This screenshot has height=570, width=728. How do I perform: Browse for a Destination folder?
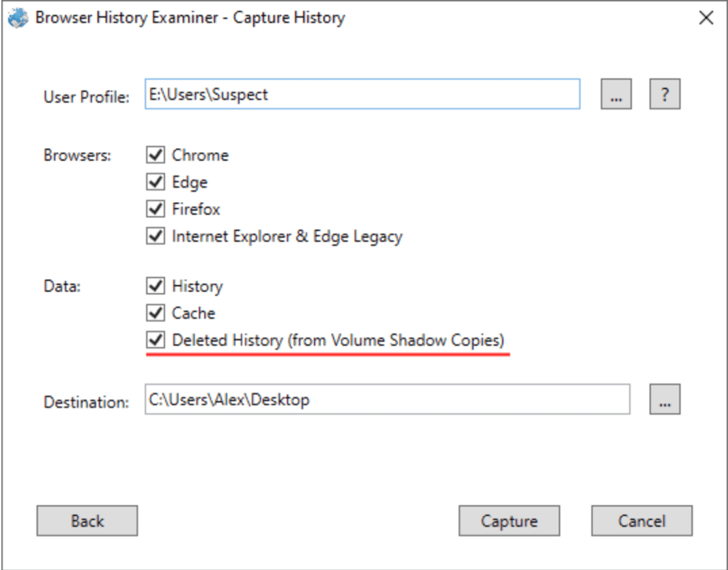pos(665,400)
